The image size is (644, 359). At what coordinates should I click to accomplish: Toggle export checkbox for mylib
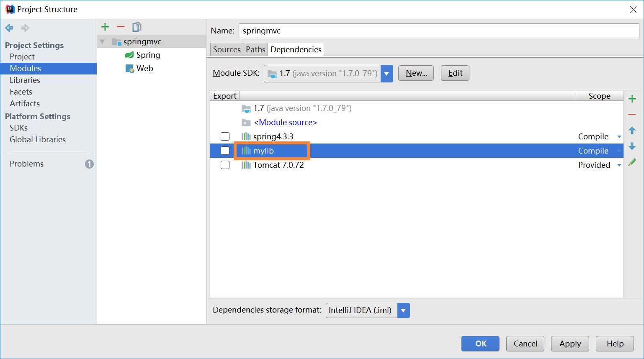[x=225, y=151]
